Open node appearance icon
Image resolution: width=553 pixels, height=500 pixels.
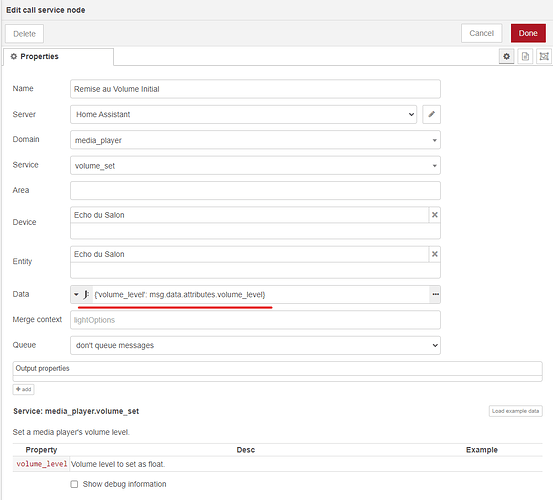pos(544,56)
